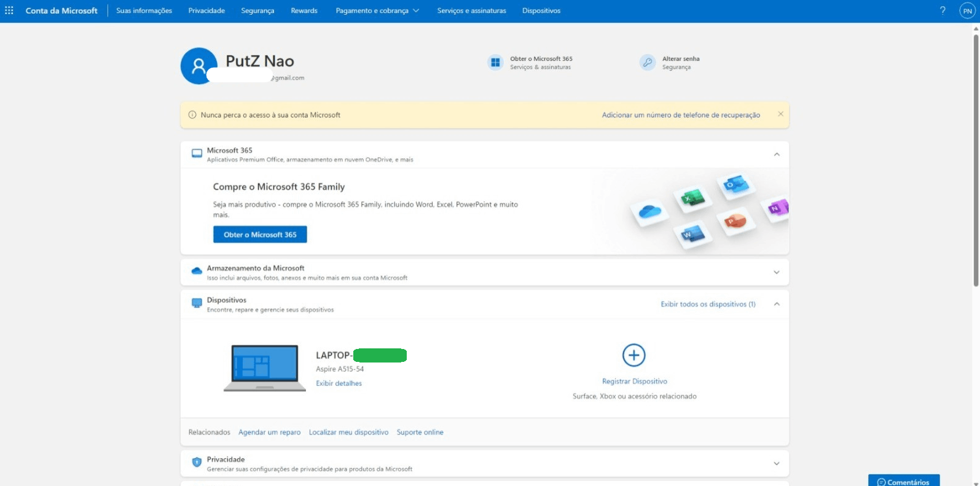This screenshot has height=486, width=980.
Task: Click the Microsoft 365 windows tile icon
Action: coord(495,62)
